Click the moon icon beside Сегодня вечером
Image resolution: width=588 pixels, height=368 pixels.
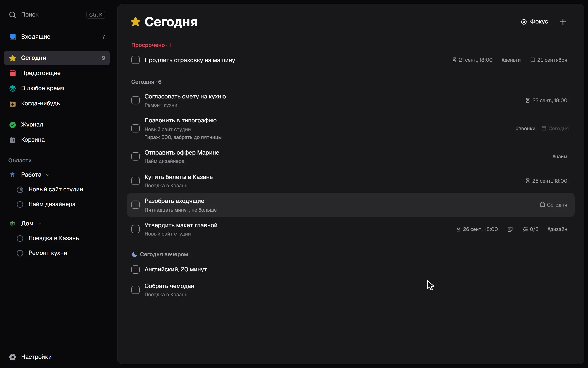pyautogui.click(x=134, y=254)
